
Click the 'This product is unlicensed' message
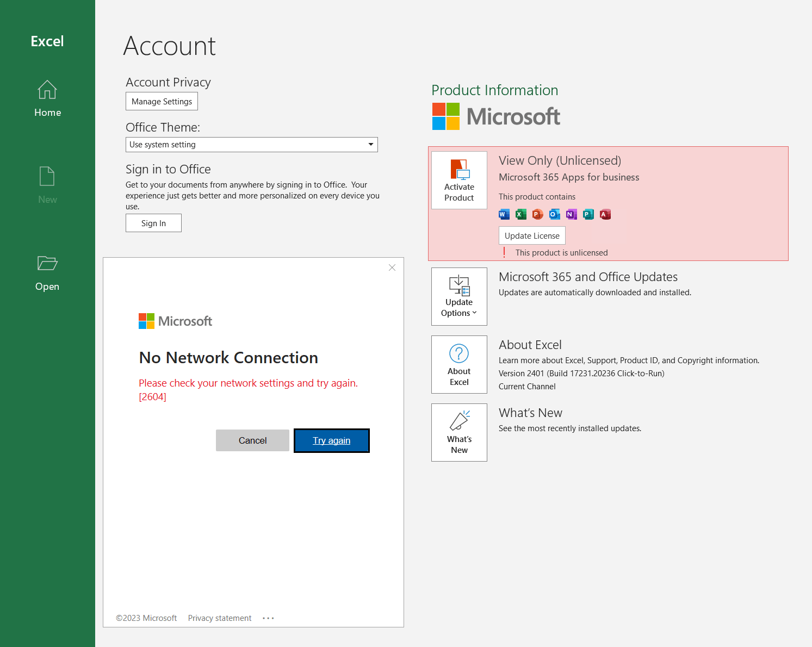pos(562,253)
